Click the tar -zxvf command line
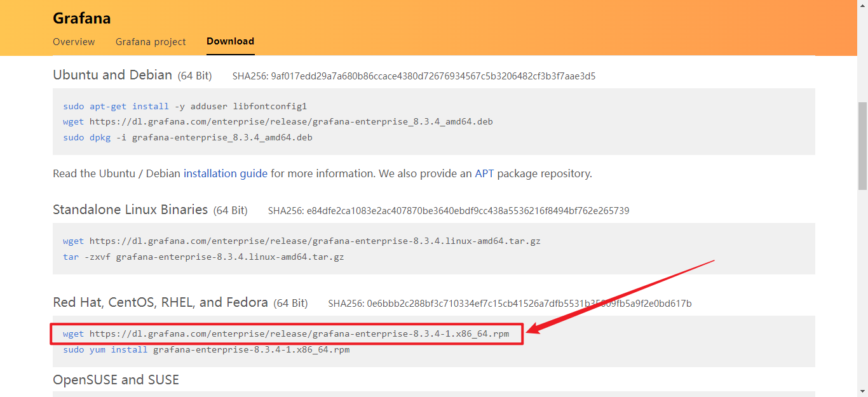This screenshot has width=868, height=397. 203,257
